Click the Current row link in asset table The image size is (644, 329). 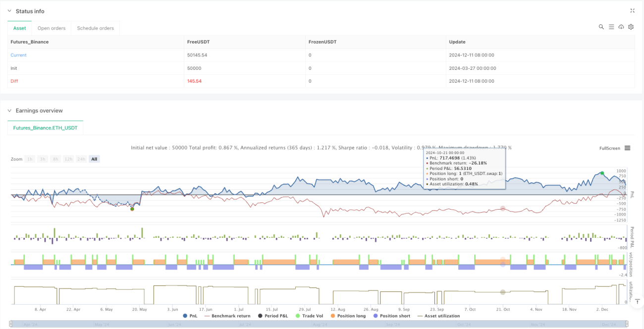click(18, 55)
